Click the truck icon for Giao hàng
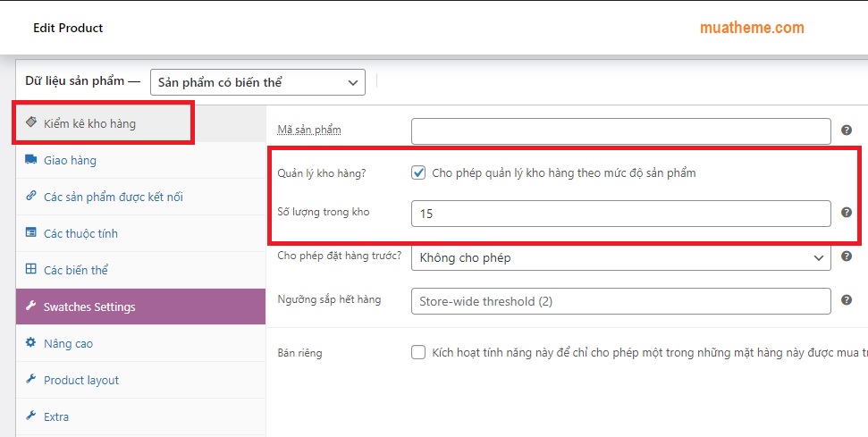The width and height of the screenshot is (868, 437). [x=31, y=160]
